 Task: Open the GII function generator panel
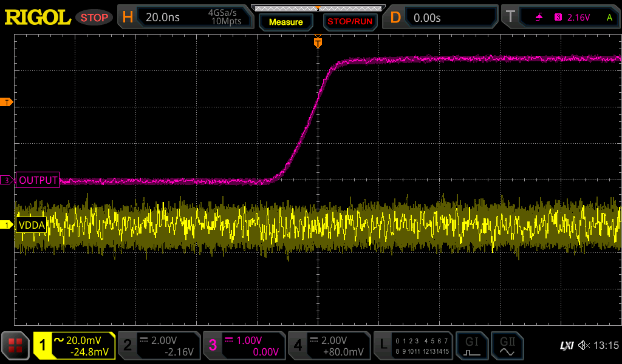[x=507, y=346]
